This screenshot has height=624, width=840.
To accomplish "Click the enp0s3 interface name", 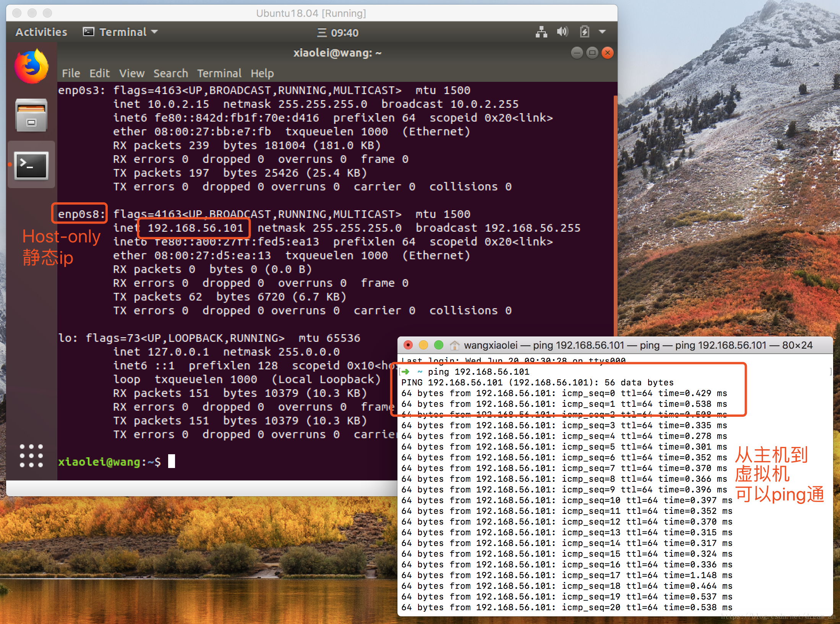I will point(81,90).
